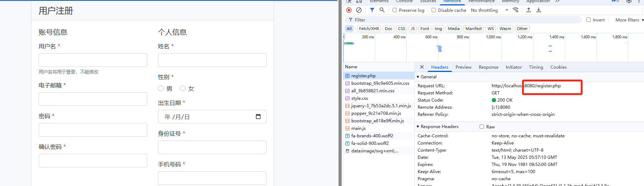Open the Application panel
Viewport: 644px width, 186px height.
pos(538,1)
